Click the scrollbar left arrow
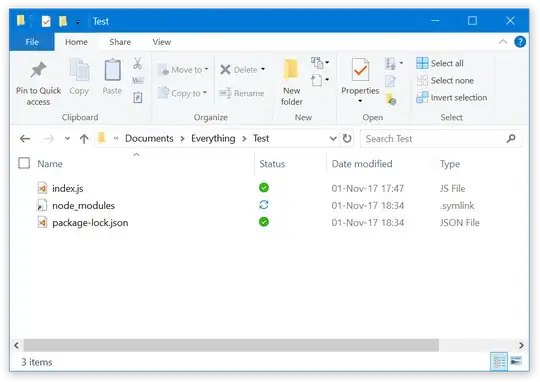540x382 pixels. [x=17, y=345]
